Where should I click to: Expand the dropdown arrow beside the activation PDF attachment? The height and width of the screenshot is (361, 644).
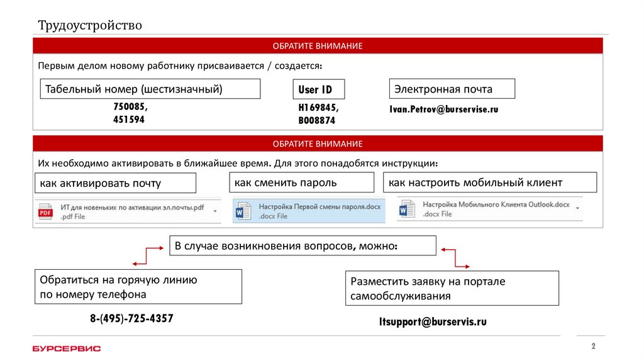tap(215, 211)
